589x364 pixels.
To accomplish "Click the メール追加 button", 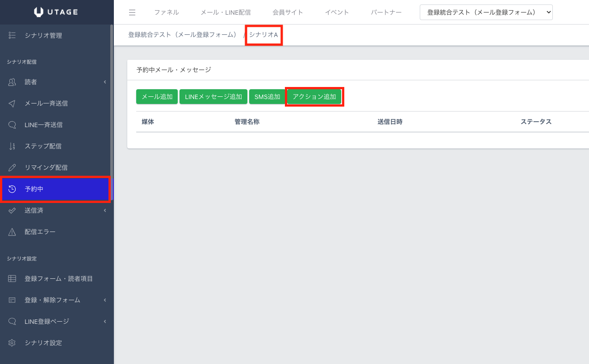I will coord(157,97).
